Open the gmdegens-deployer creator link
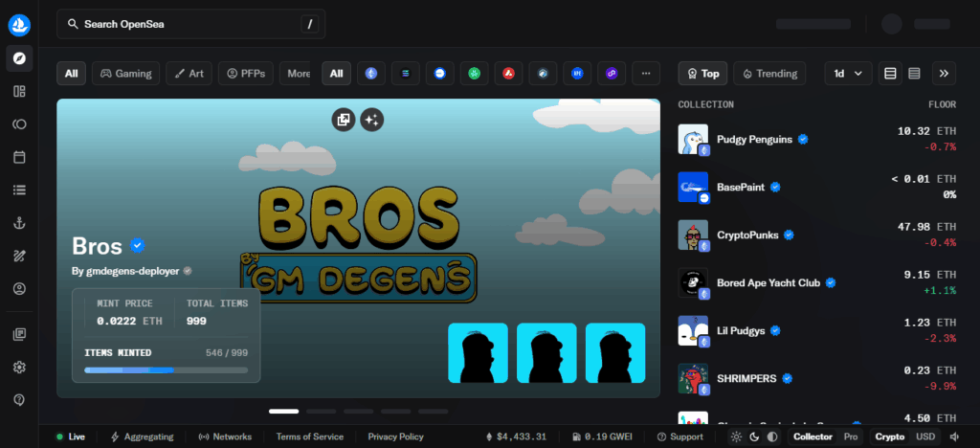The image size is (980, 448). pos(132,271)
